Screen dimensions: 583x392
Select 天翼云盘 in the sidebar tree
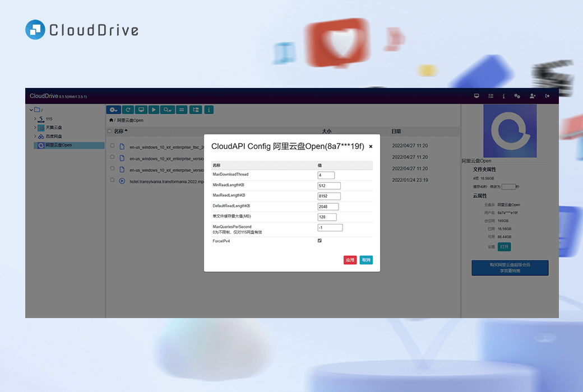[54, 128]
